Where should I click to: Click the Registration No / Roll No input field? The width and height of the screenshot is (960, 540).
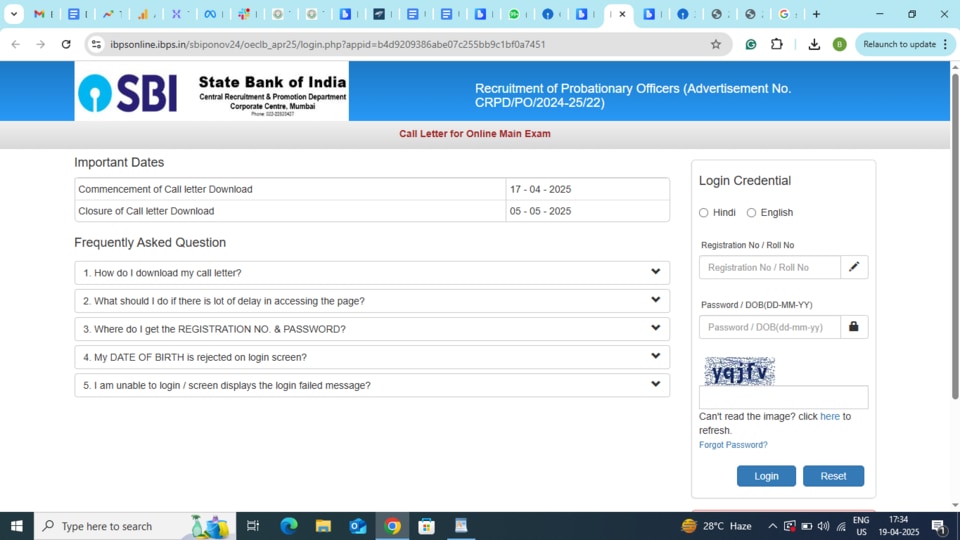[770, 267]
